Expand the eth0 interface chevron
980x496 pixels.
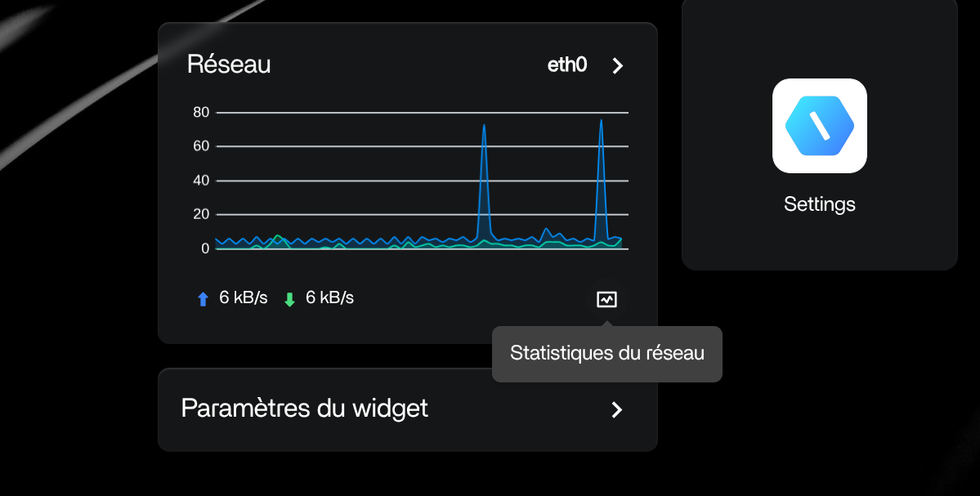[618, 66]
